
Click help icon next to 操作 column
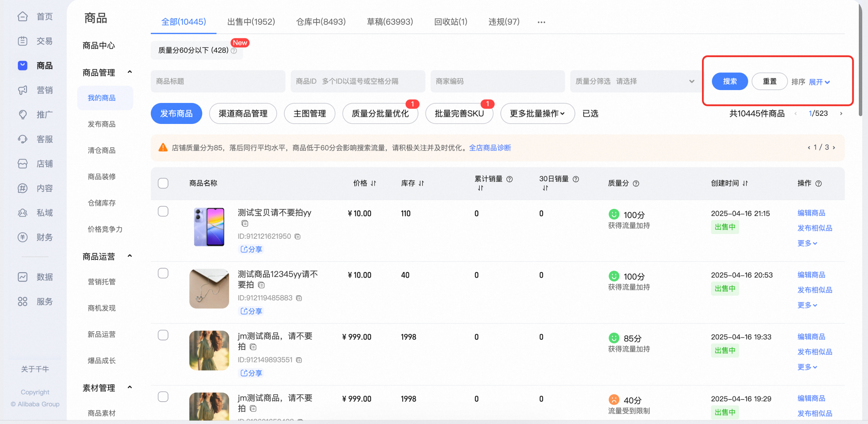pos(819,183)
